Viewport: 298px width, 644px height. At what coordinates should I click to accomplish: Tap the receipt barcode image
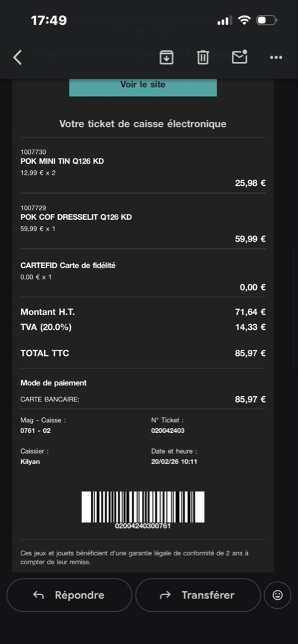[x=143, y=507]
